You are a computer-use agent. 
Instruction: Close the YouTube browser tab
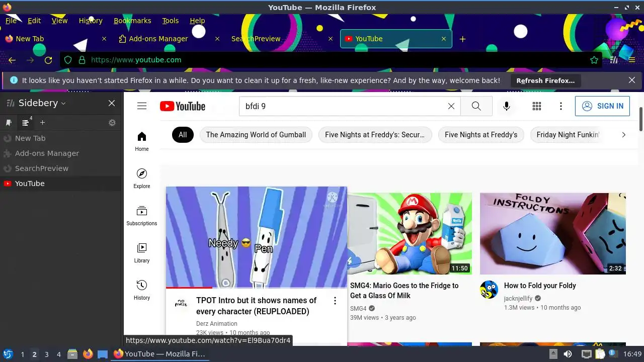pyautogui.click(x=444, y=39)
